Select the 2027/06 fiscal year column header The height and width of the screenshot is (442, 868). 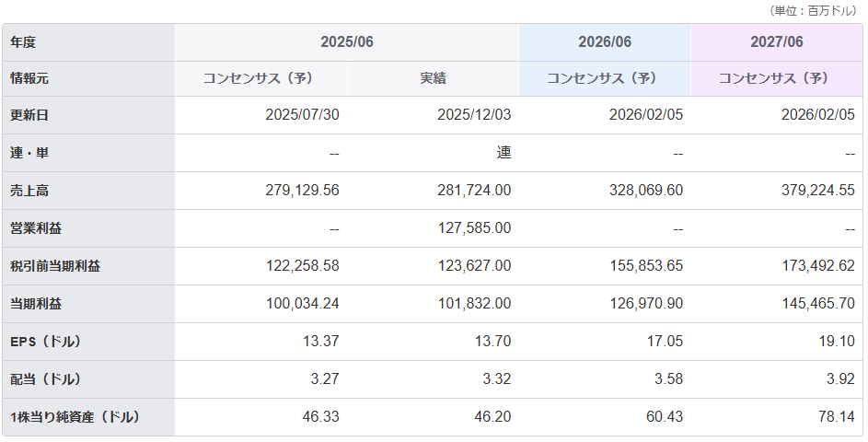[776, 42]
